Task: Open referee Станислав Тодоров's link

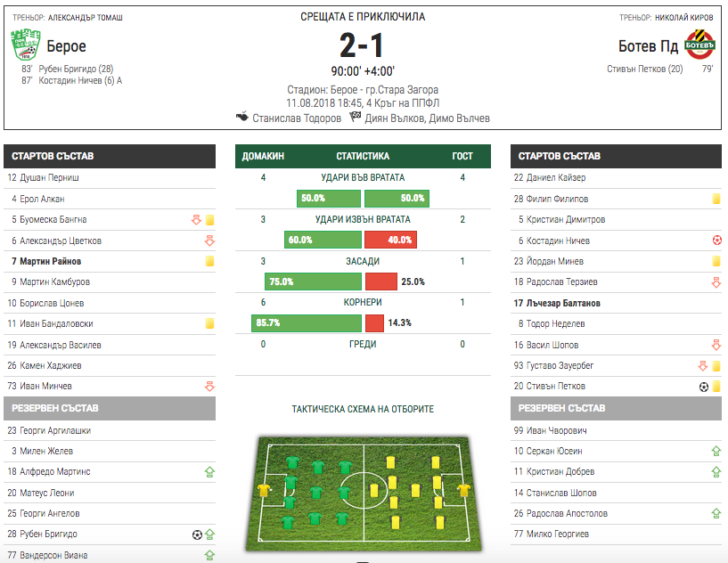Action: click(x=297, y=118)
